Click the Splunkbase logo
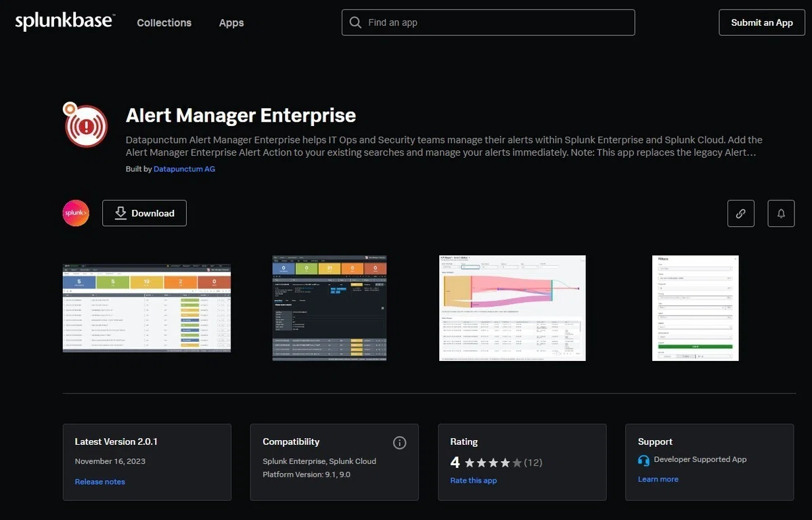This screenshot has height=520, width=812. [x=65, y=22]
